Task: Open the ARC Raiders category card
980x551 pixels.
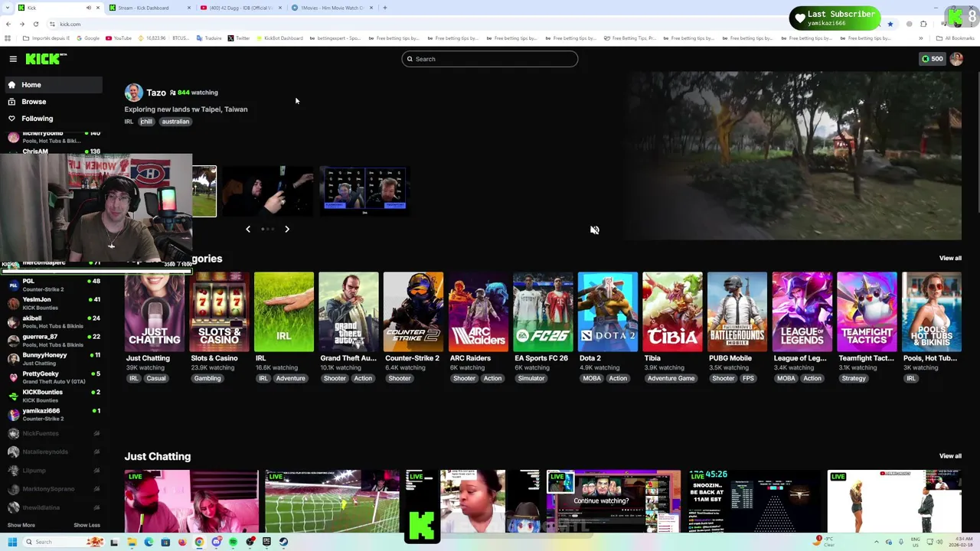Action: (478, 312)
